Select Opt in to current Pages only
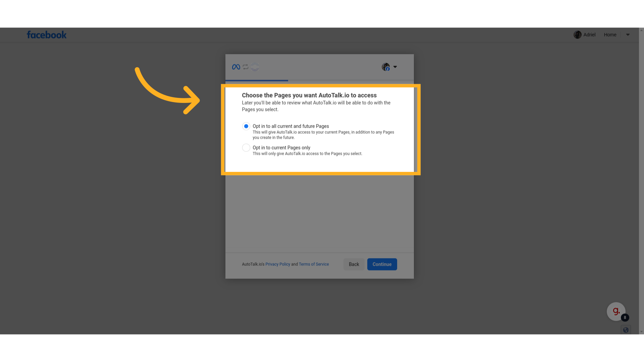This screenshot has width=644, height=362. 246,148
